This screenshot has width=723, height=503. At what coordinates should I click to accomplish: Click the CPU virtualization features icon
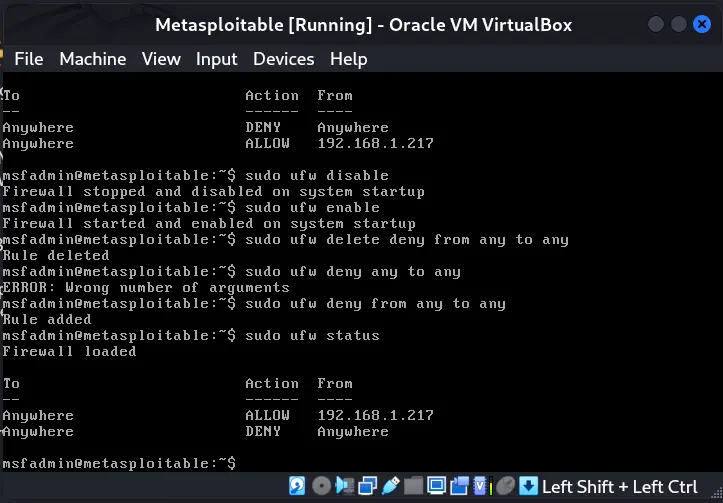[x=482, y=486]
